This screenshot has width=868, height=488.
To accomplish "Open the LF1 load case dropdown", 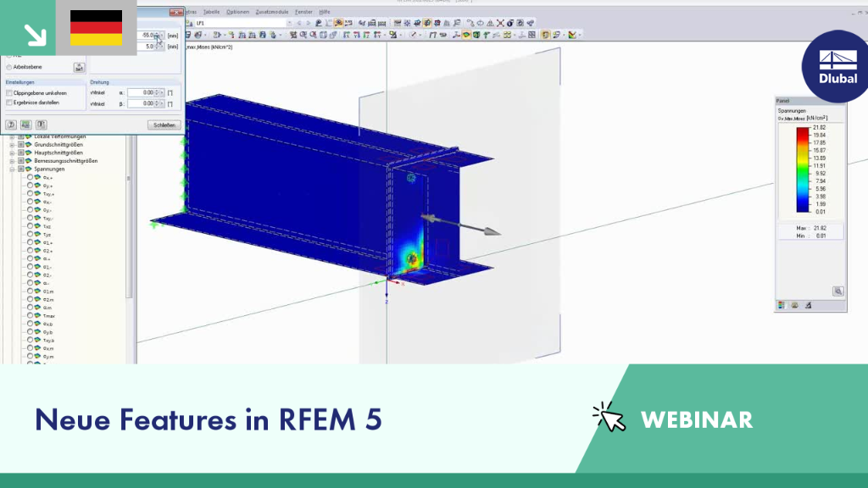I will 289,23.
